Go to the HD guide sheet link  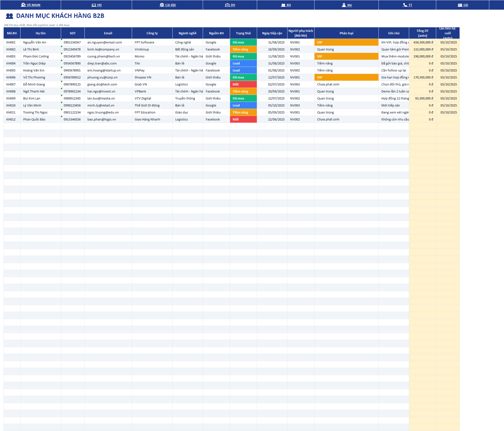(x=97, y=5)
